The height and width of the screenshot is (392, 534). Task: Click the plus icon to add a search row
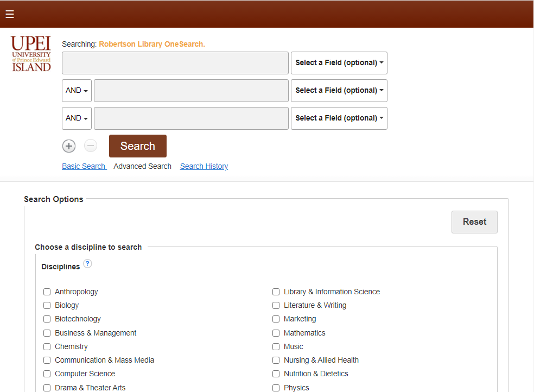click(69, 146)
